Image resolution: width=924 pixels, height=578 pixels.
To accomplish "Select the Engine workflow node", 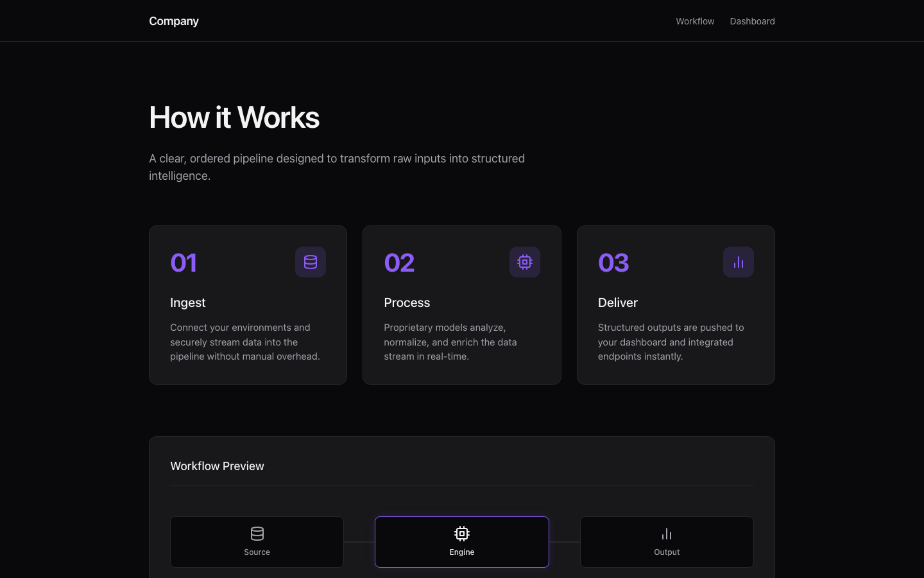I will click(x=462, y=542).
